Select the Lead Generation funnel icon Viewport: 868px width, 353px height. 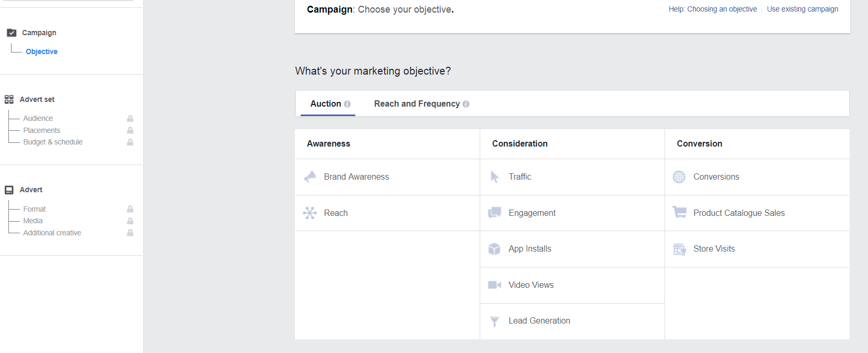(x=494, y=321)
